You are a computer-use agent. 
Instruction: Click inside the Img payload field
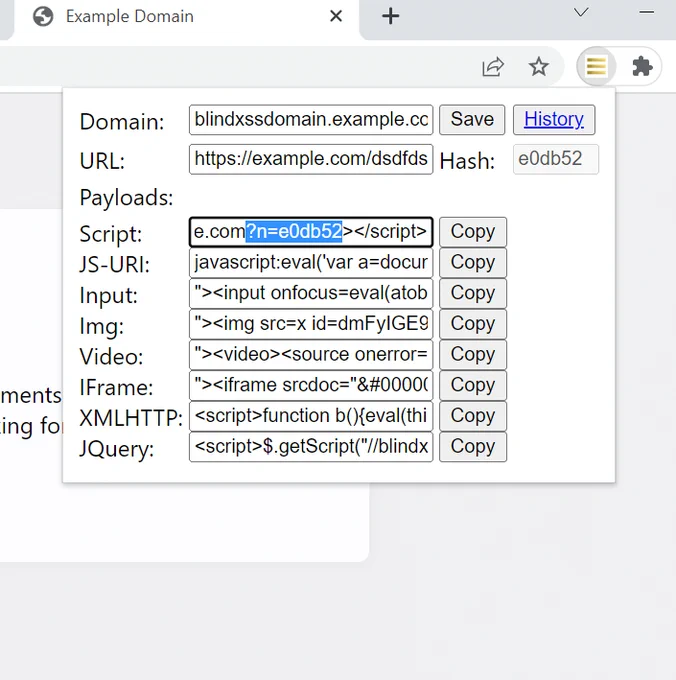click(x=311, y=324)
